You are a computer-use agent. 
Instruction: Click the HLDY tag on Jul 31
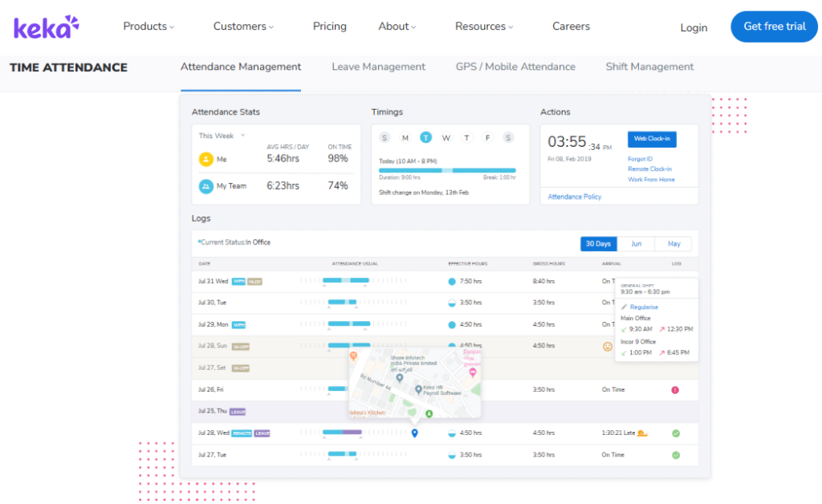[254, 282]
